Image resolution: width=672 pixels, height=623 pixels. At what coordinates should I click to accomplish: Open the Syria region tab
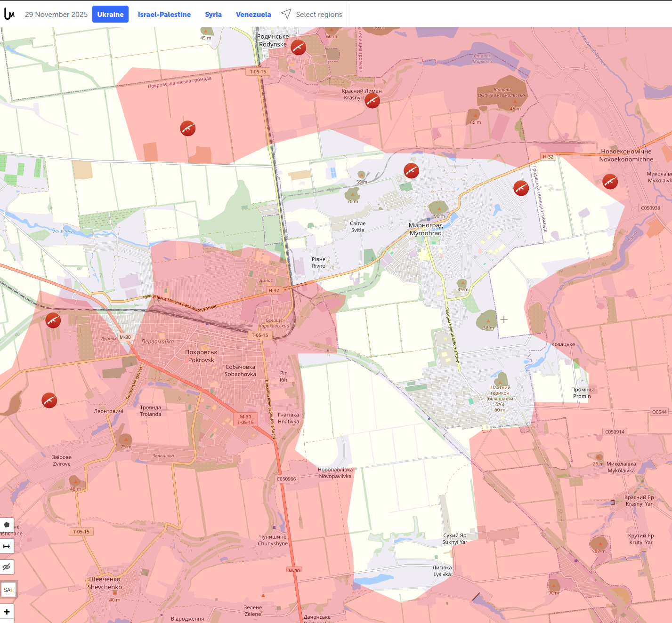(x=213, y=14)
